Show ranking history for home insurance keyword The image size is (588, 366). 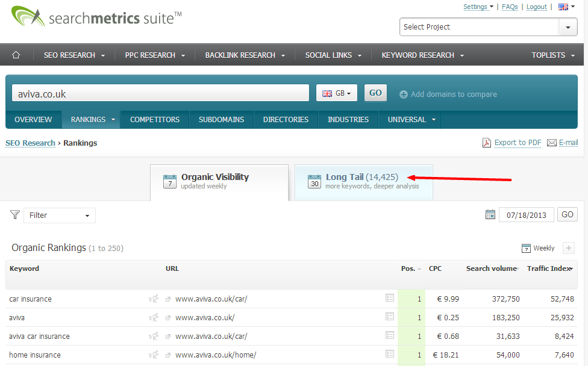coord(154,355)
